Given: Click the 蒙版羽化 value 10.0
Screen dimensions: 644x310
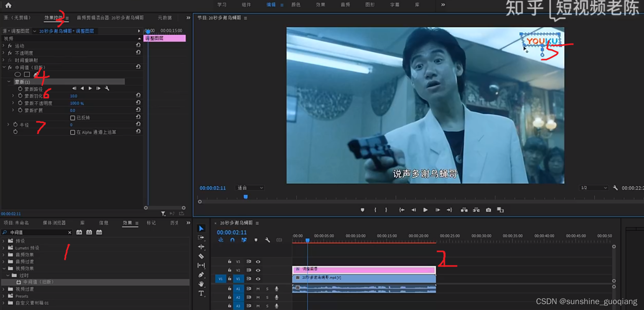Looking at the screenshot, I should 74,96.
